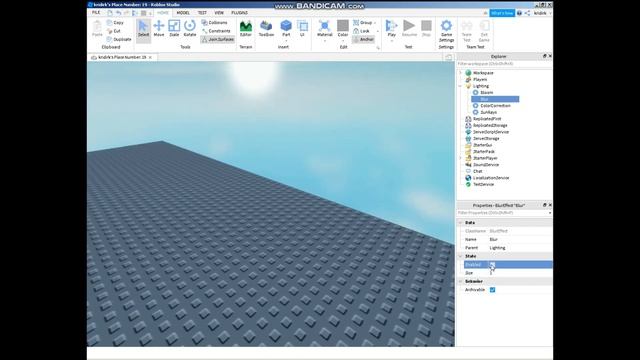Select StarterGui in Explorer
The height and width of the screenshot is (360, 640).
[x=482, y=145]
